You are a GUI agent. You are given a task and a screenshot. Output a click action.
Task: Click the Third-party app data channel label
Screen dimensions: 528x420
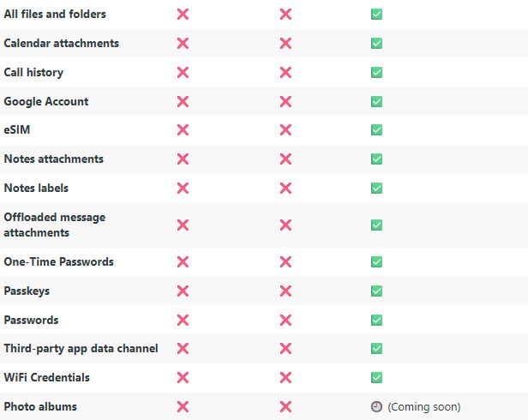tap(81, 348)
